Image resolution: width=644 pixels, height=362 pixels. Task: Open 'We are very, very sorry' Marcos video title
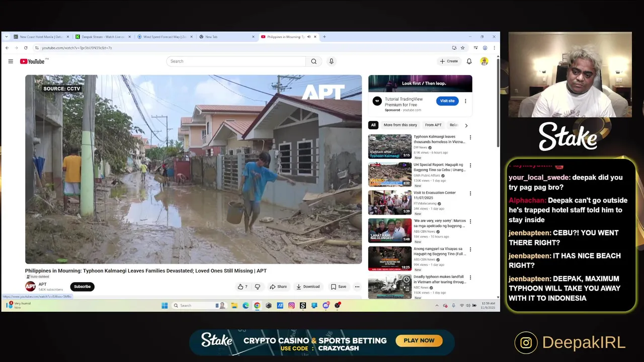point(439,223)
